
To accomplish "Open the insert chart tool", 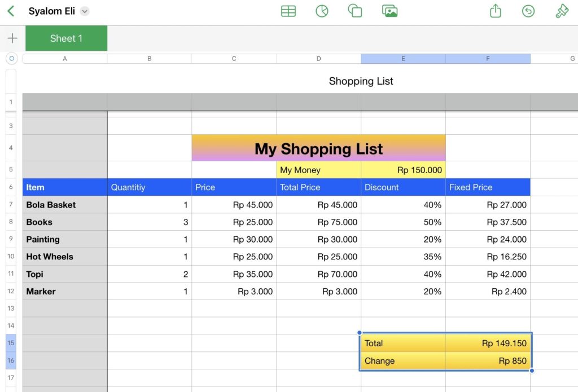I will tap(322, 11).
